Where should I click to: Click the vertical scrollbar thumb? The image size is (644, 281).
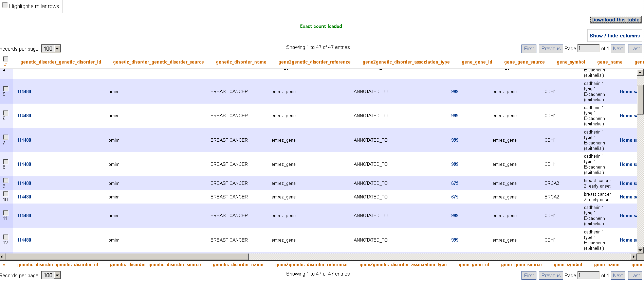coord(640,99)
